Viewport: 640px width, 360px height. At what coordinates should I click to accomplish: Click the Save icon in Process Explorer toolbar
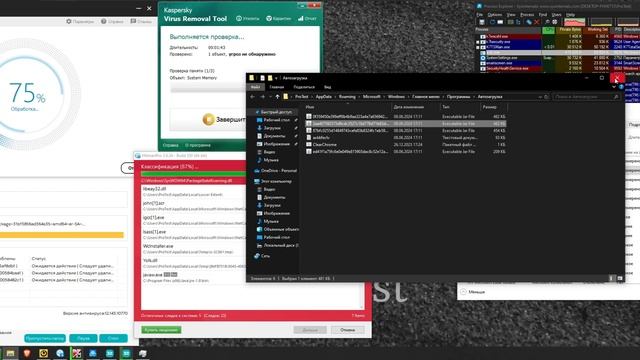(482, 22)
